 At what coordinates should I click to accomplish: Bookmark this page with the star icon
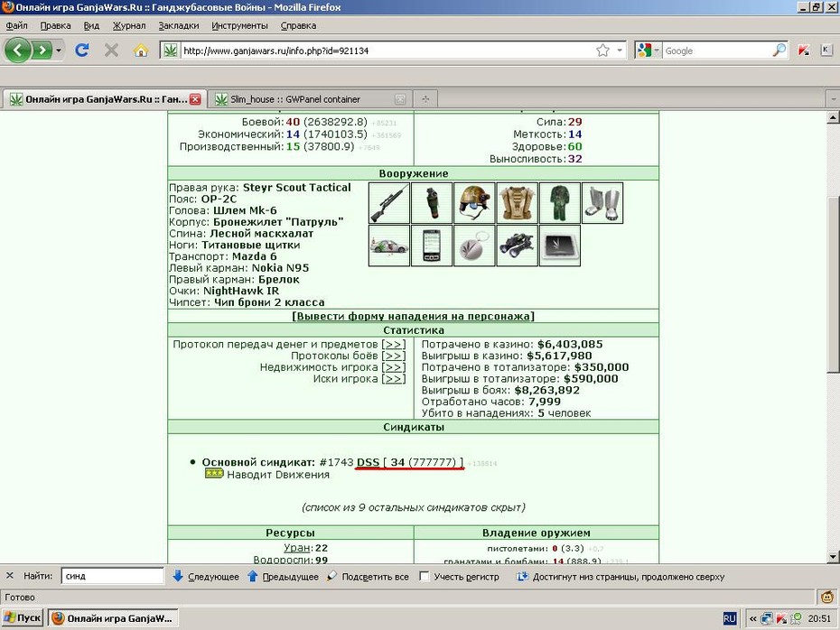[x=602, y=51]
